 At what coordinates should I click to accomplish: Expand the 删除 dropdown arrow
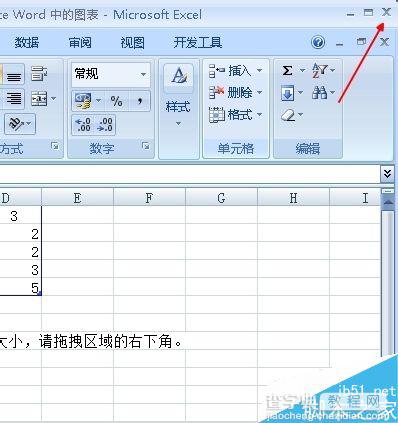tap(259, 92)
